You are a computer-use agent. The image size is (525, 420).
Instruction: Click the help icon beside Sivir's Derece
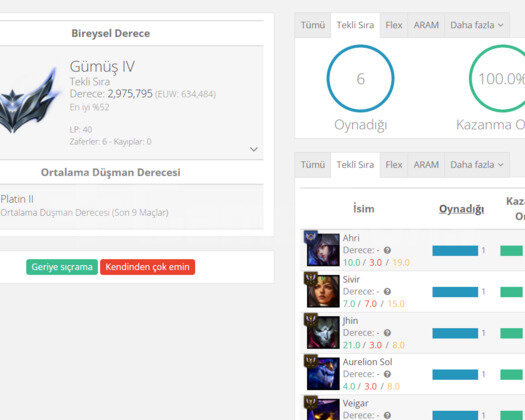click(x=387, y=291)
